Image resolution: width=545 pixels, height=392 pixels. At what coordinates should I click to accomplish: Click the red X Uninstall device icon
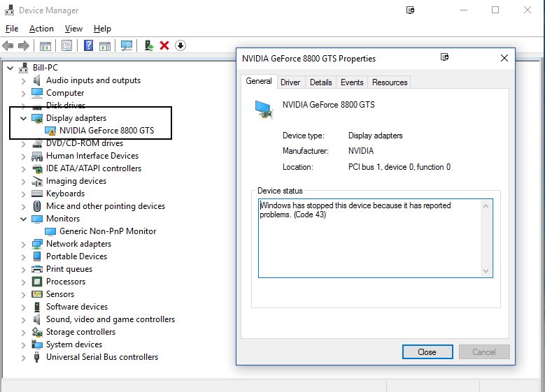coord(164,45)
